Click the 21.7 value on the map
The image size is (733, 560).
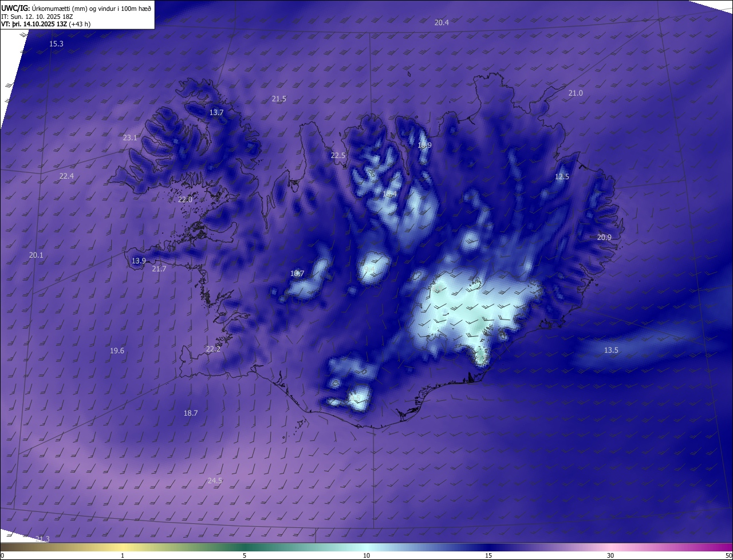tap(159, 269)
